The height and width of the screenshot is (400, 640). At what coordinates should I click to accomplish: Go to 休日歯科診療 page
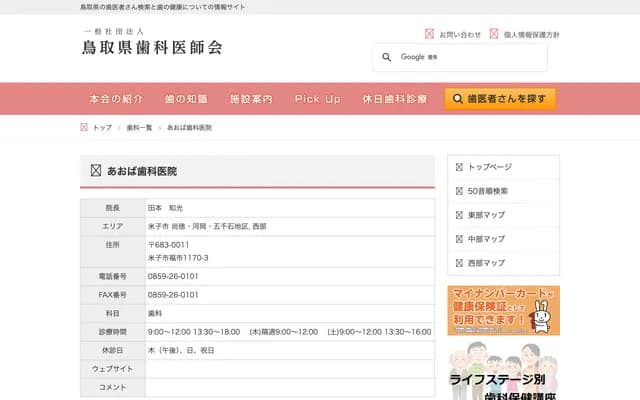(395, 99)
